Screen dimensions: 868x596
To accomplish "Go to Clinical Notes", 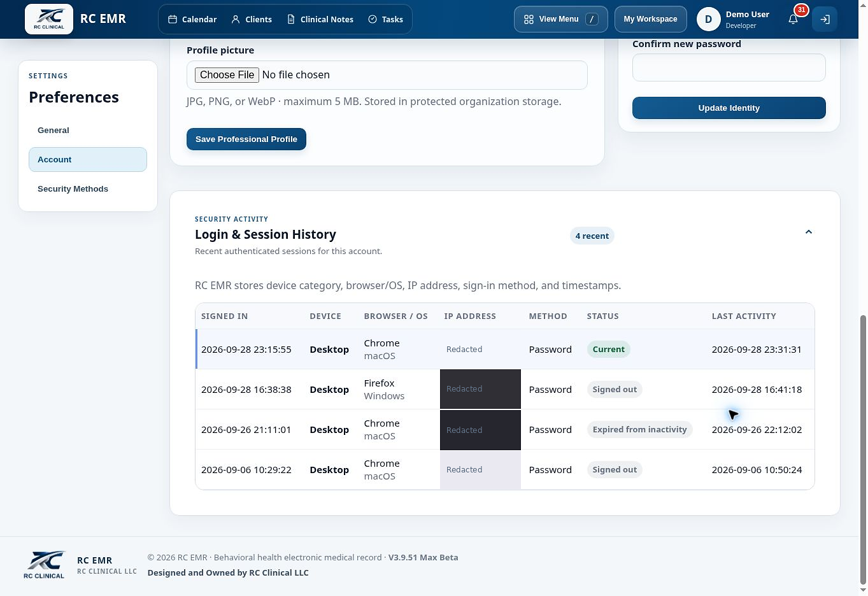I will [x=320, y=19].
